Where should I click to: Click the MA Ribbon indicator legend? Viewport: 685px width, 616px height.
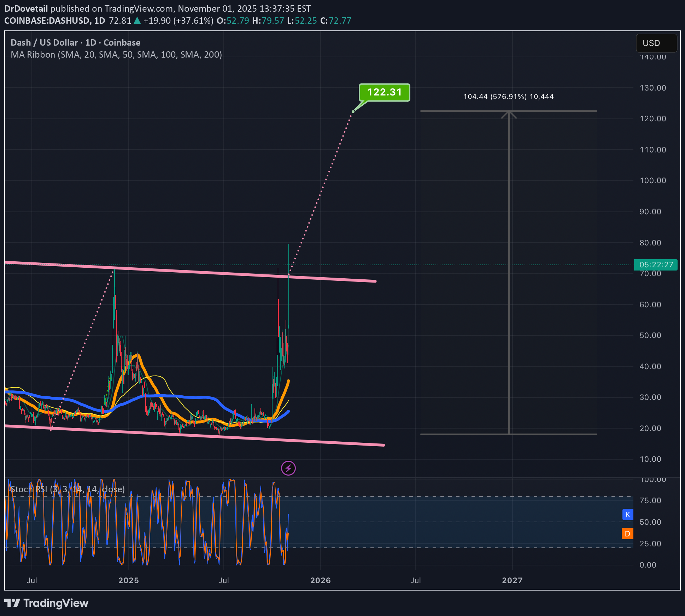pos(116,54)
